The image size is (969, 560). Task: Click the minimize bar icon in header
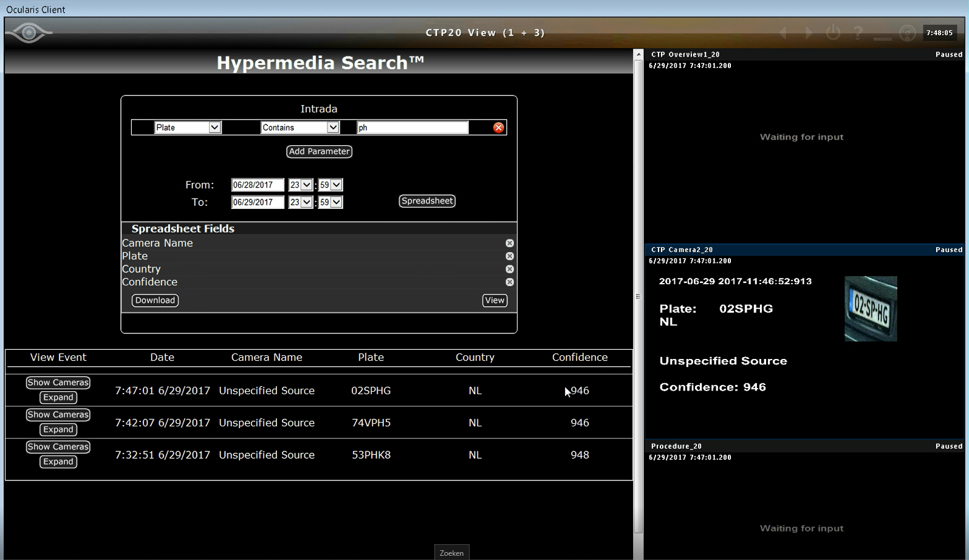click(882, 39)
